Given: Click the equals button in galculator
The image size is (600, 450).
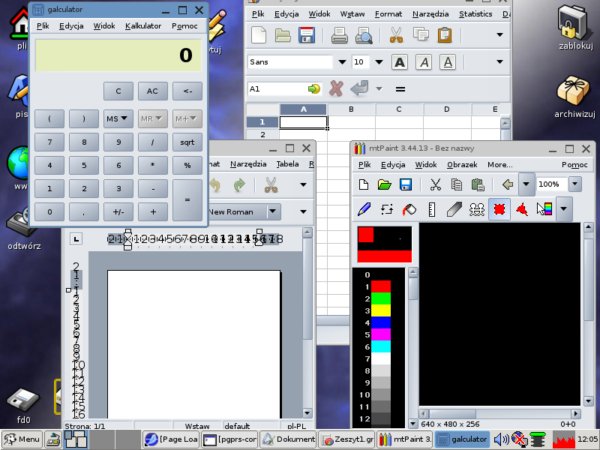Looking at the screenshot, I should pos(187,200).
